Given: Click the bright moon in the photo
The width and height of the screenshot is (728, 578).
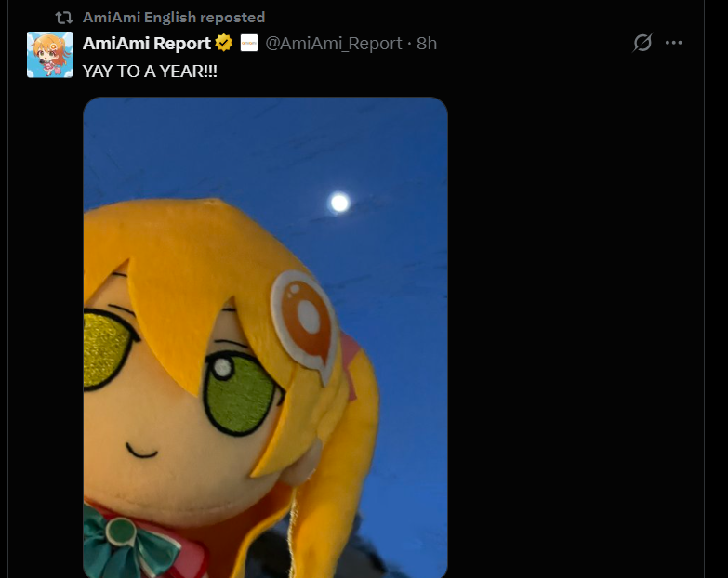Looking at the screenshot, I should pyautogui.click(x=339, y=203).
